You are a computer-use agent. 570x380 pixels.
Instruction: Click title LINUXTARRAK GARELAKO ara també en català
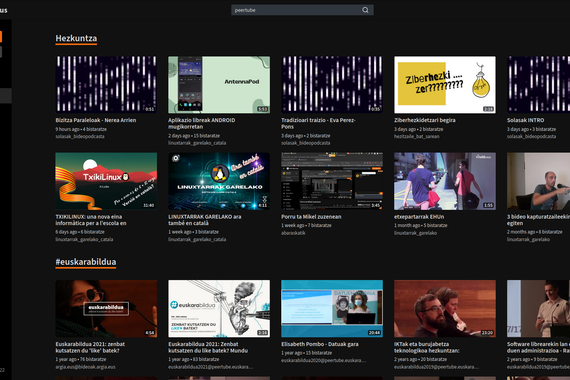click(205, 220)
